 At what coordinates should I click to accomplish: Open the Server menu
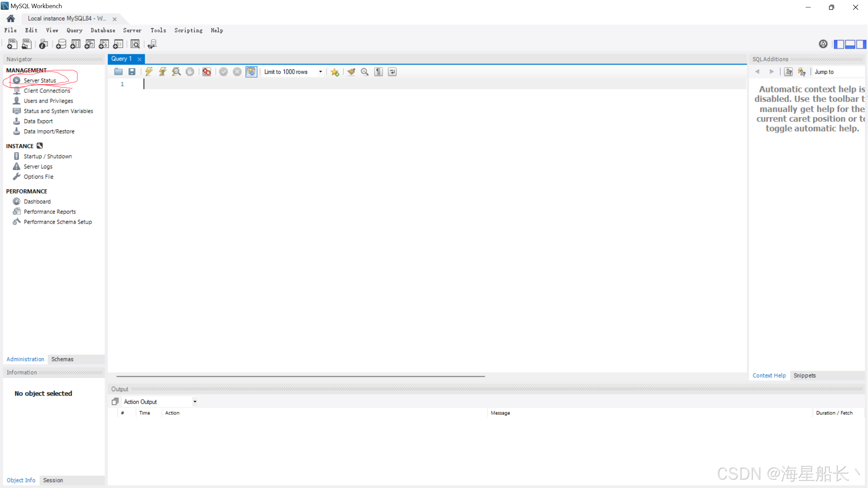(x=132, y=30)
